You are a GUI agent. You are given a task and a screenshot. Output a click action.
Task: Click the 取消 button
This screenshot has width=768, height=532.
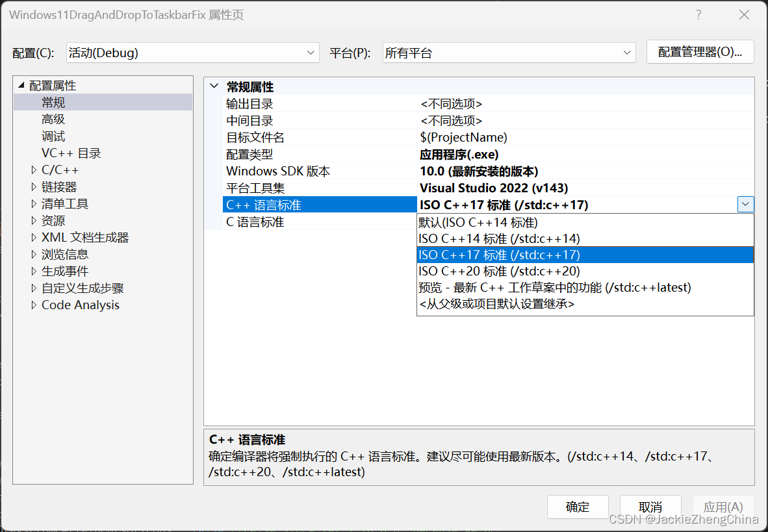click(x=650, y=507)
